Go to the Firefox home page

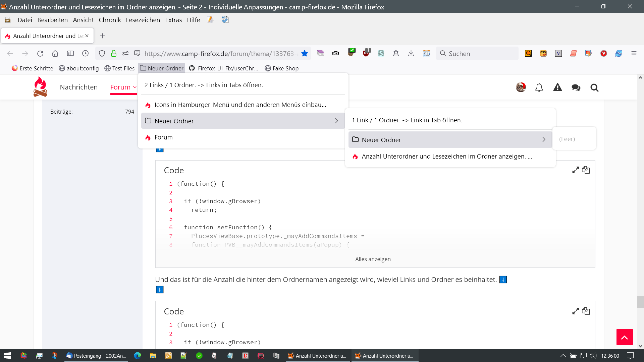tap(55, 54)
